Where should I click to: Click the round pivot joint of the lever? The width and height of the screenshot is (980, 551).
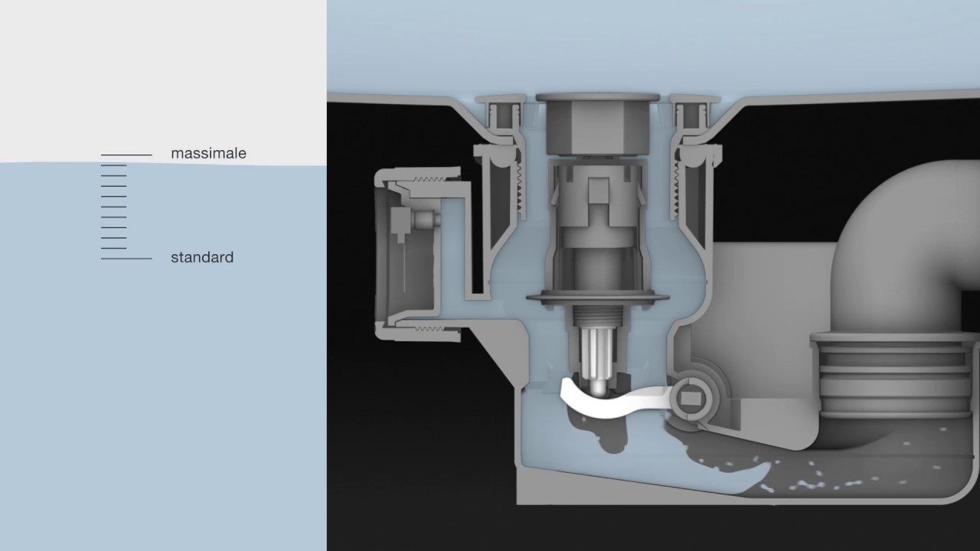click(691, 398)
